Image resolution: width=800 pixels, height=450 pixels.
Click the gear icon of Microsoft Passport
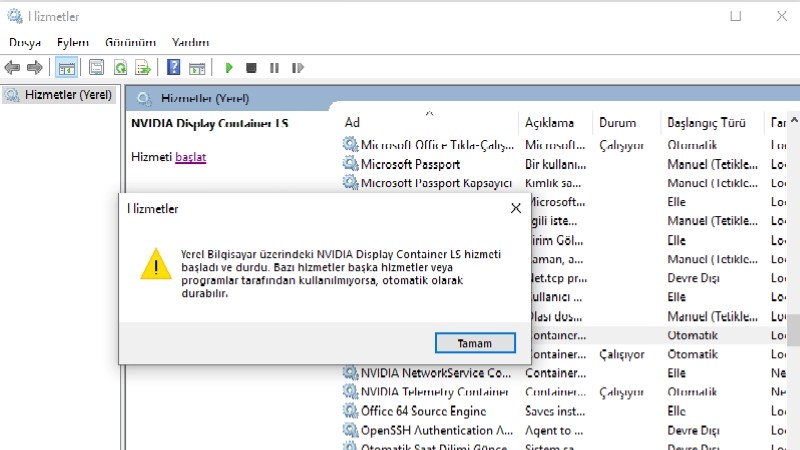350,164
